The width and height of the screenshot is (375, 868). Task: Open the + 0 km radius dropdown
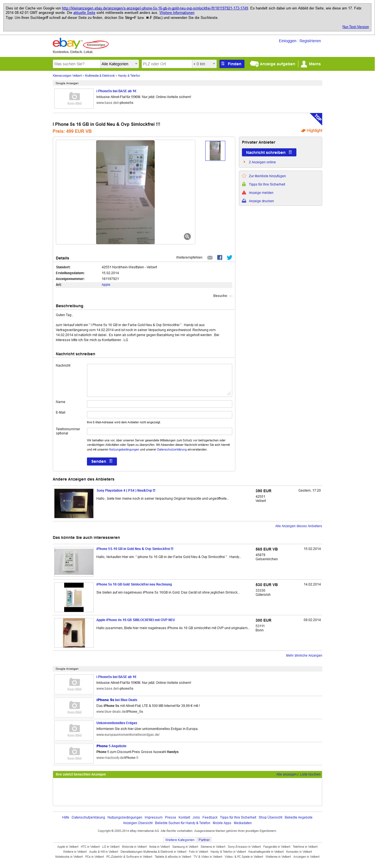[204, 64]
